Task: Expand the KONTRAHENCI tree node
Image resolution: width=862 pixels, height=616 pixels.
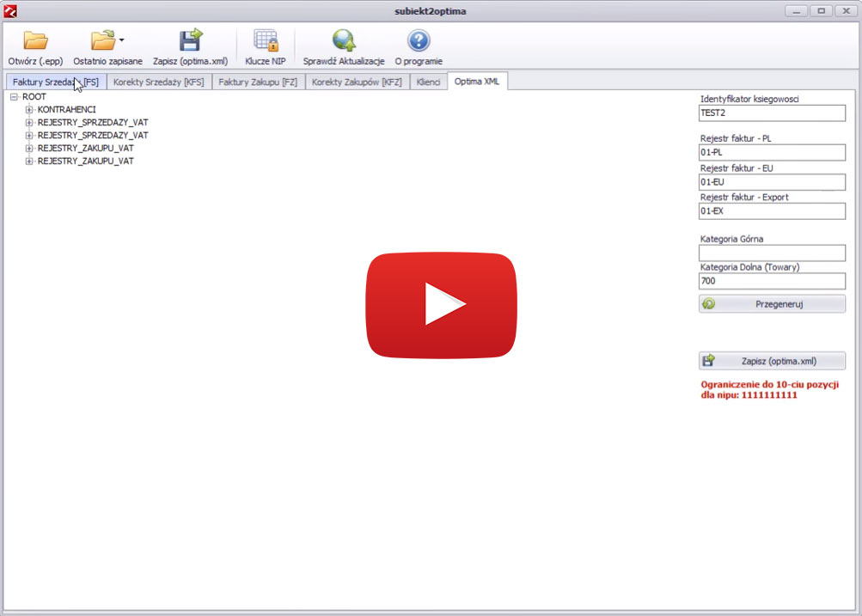Action: click(29, 110)
